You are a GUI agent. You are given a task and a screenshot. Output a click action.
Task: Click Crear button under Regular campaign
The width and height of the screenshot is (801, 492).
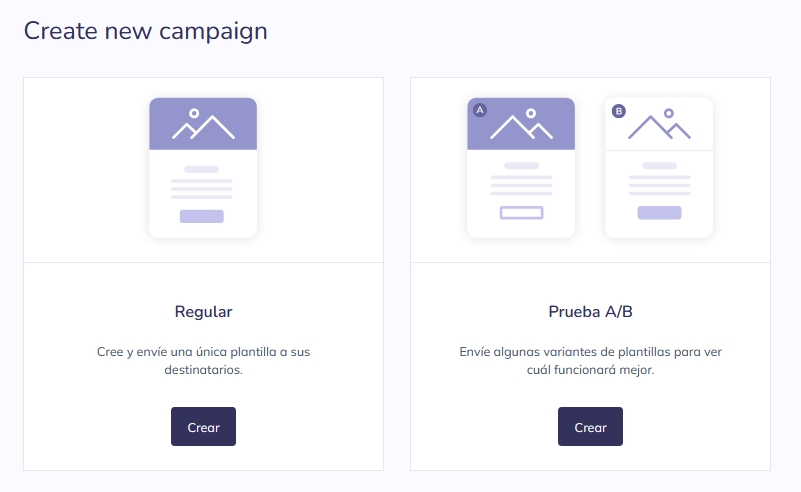point(203,427)
